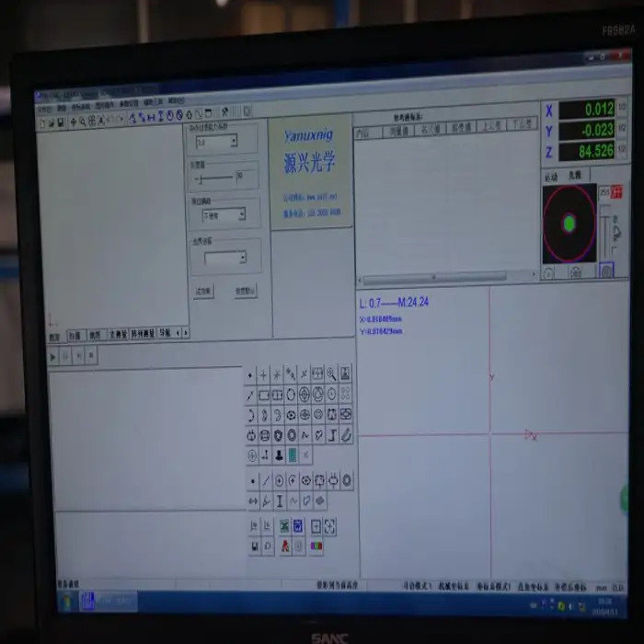Click the horizontal scrollbar under the data table
644x644 pixels.
432,278
